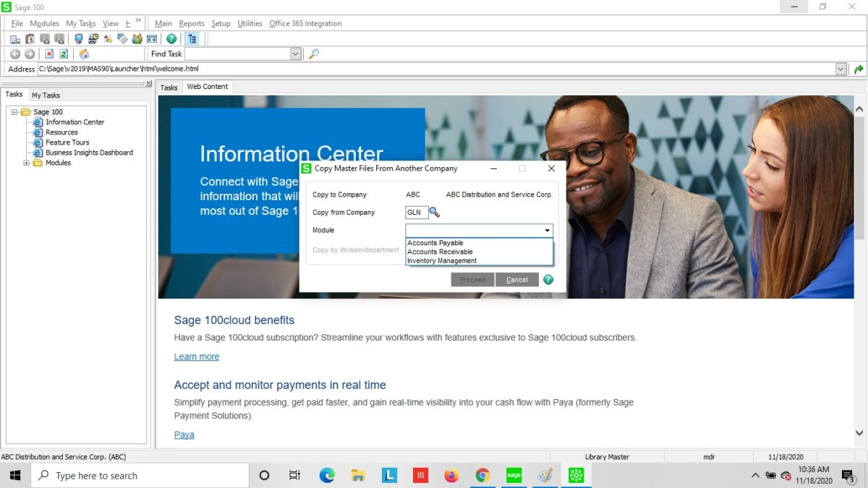The height and width of the screenshot is (488, 868).
Task: Switch to the Web Content tab
Action: [x=207, y=86]
